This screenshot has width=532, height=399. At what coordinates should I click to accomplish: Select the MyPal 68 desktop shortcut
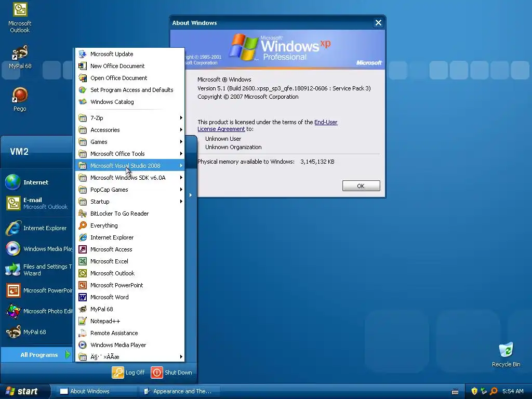(x=20, y=57)
